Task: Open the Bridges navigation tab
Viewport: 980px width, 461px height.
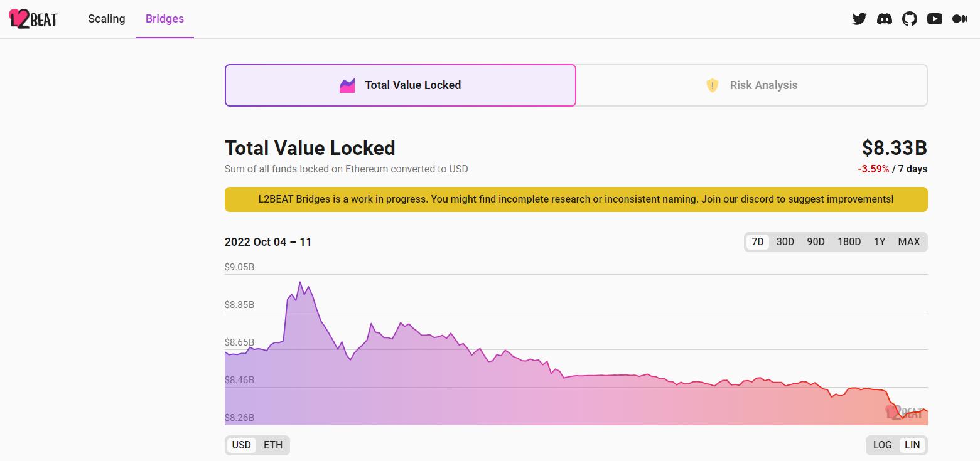Action: [164, 19]
